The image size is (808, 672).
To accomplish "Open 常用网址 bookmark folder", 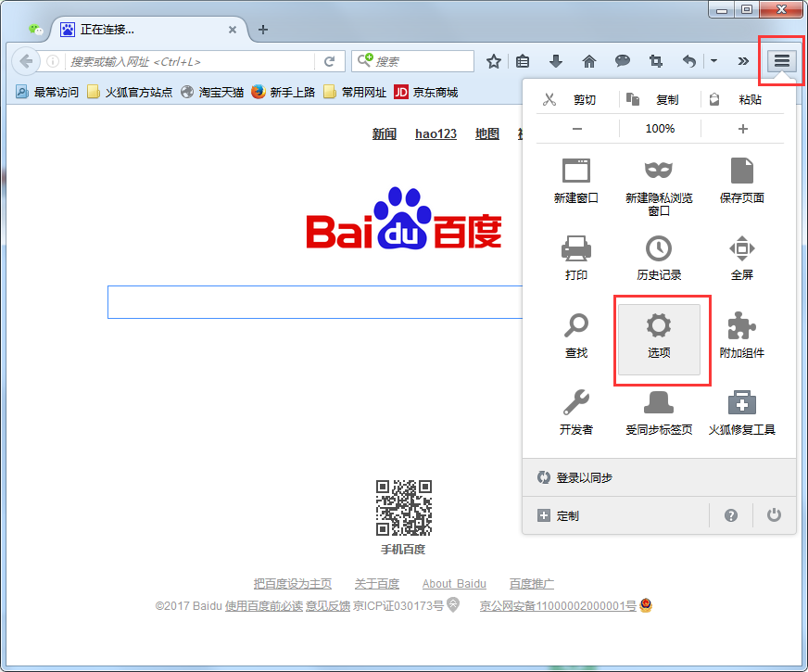I will (x=355, y=93).
